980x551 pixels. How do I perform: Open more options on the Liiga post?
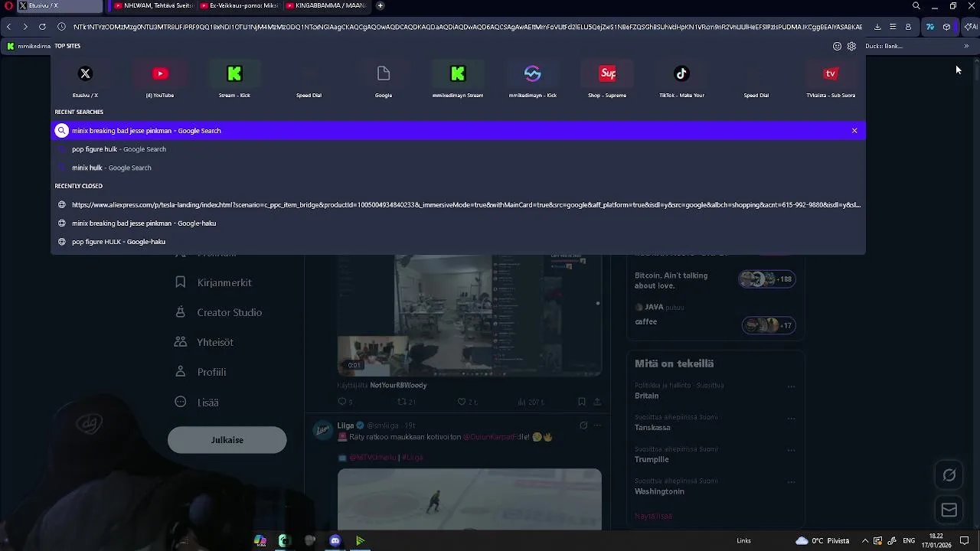pos(597,425)
